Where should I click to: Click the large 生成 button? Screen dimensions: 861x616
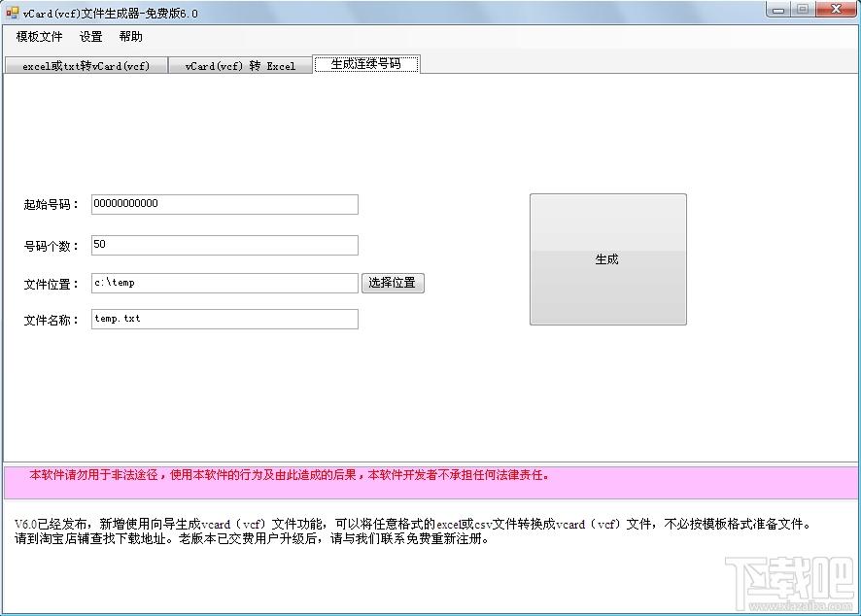pos(608,259)
